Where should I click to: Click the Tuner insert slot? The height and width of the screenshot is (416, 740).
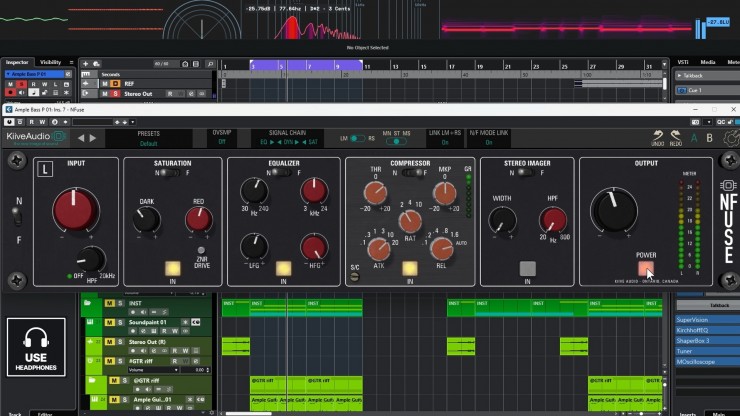(x=707, y=351)
